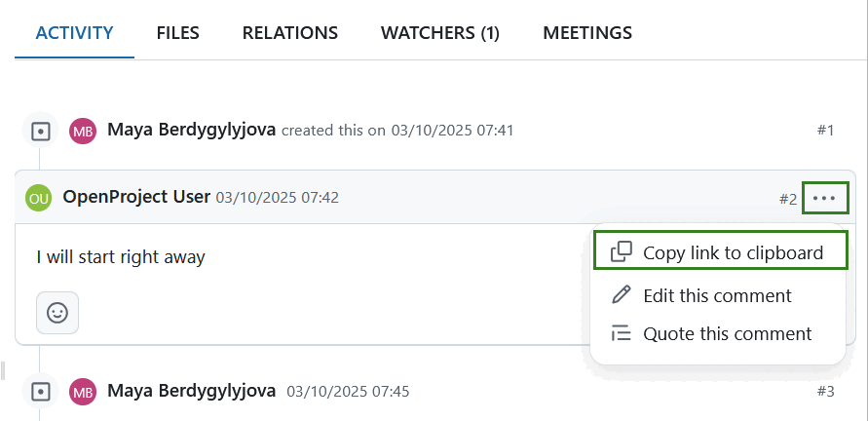Select Quote this comment
The image size is (868, 421).
coord(727,333)
